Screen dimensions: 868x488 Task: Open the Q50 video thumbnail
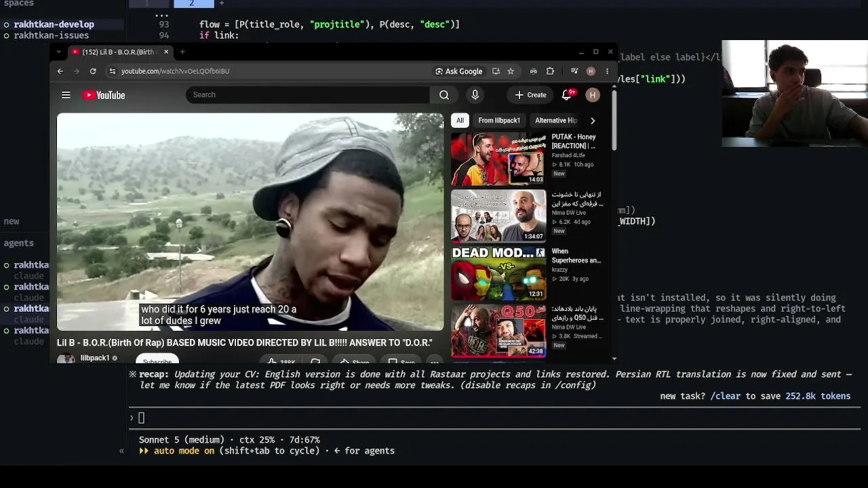(x=498, y=331)
